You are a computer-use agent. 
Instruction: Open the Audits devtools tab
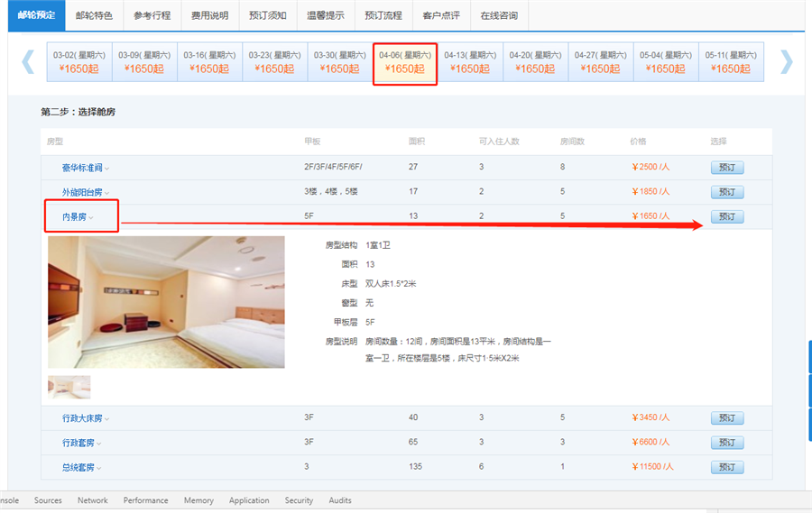[340, 500]
